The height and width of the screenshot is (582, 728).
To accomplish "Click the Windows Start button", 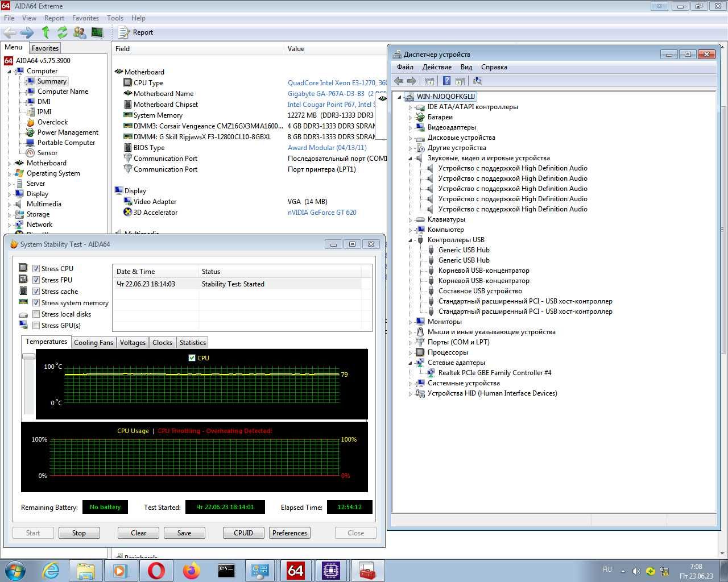I will (x=15, y=570).
